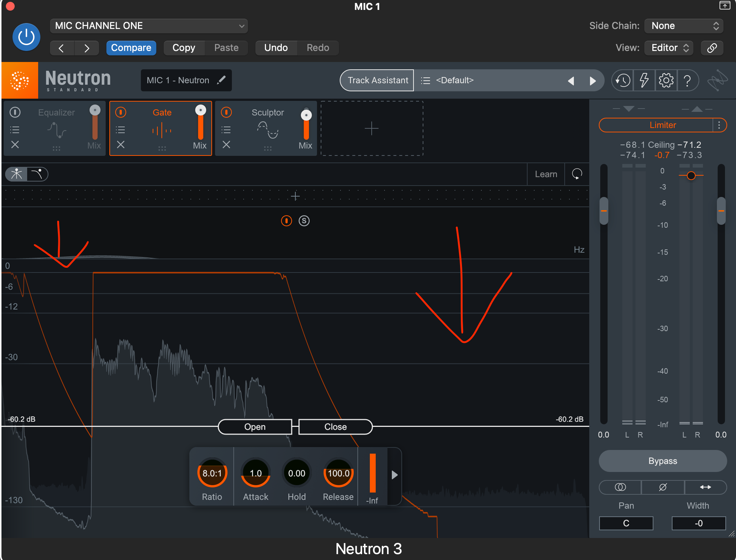Remove the Sculptor module with its X icon
The width and height of the screenshot is (736, 560).
pos(226,144)
